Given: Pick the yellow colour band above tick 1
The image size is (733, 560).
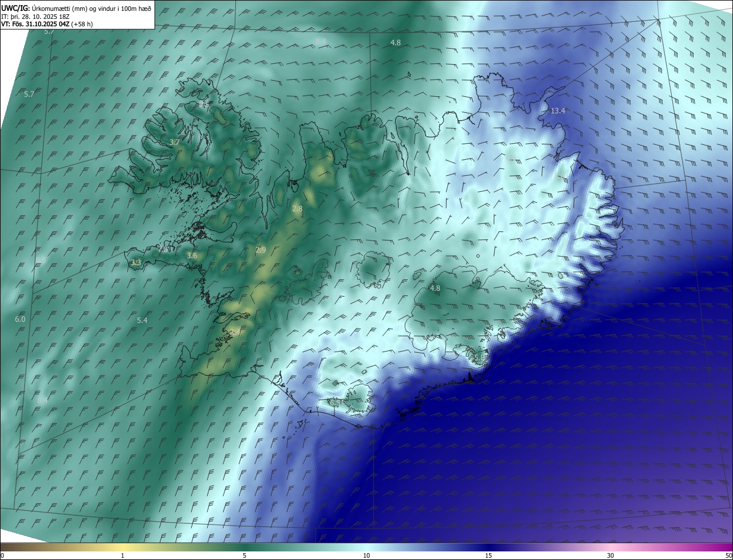Looking at the screenshot, I should (123, 547).
